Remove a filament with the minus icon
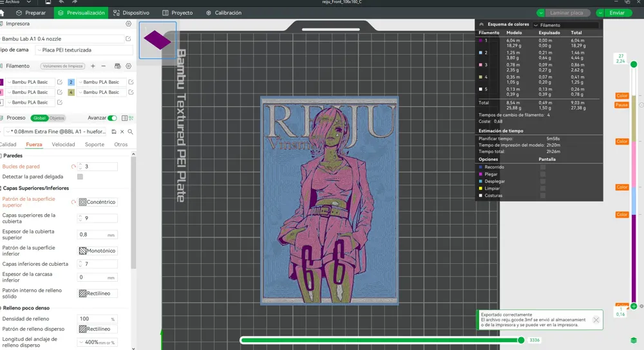Screen dimensions: 644x350 (x=104, y=66)
